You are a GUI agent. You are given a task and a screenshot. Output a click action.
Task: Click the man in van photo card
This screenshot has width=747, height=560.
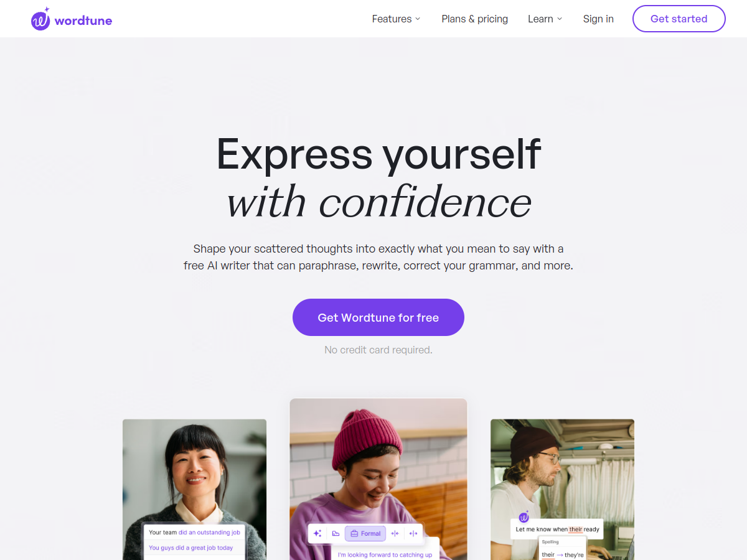[562, 489]
